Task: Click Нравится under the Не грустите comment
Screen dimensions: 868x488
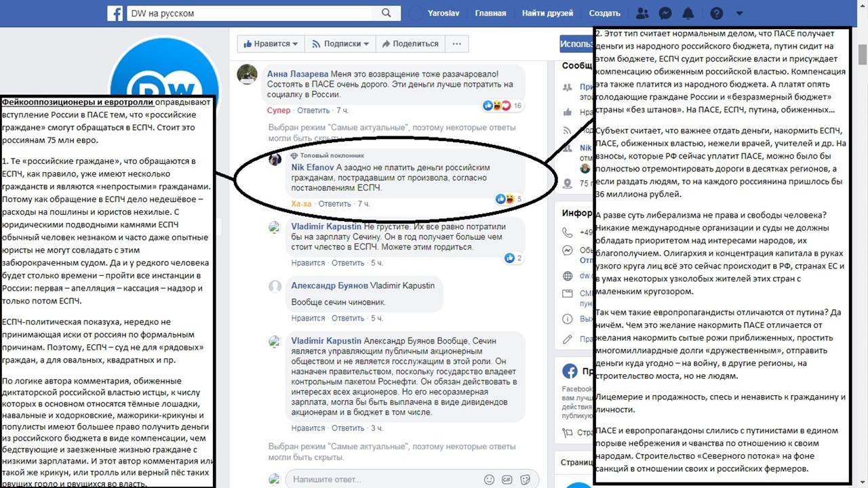Action: tap(308, 263)
